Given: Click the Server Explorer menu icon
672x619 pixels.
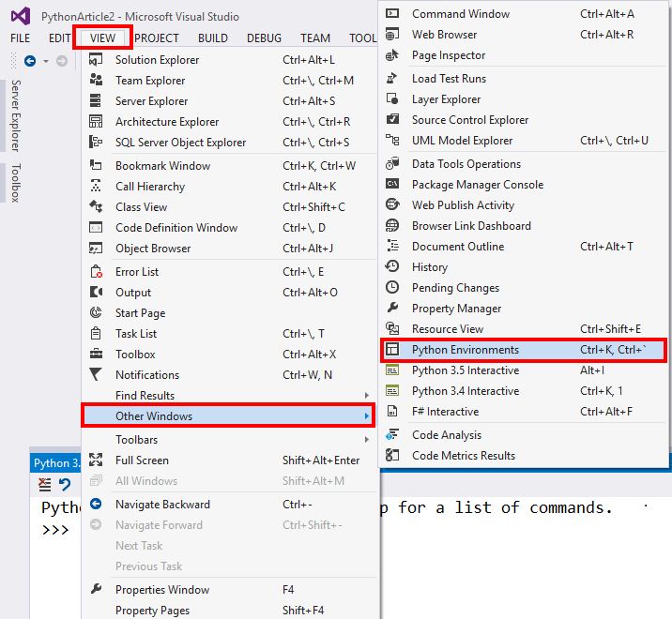Looking at the screenshot, I should point(96,100).
